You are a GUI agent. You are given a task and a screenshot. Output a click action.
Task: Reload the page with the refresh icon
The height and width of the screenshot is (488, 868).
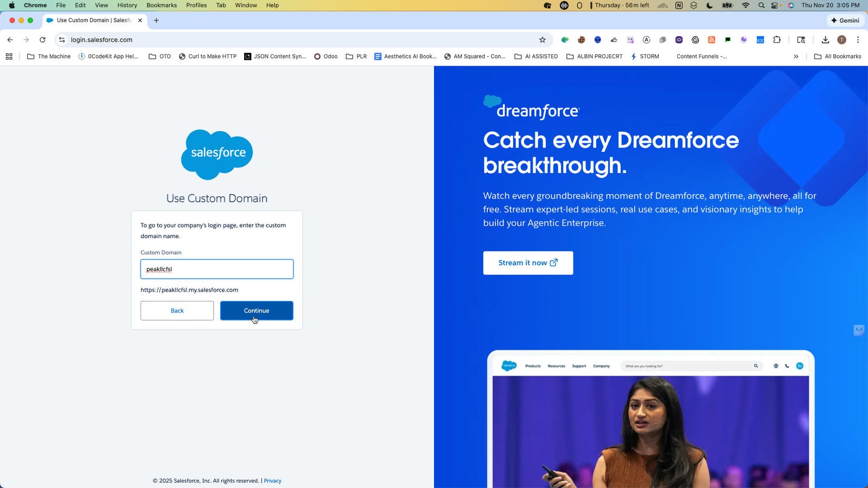pyautogui.click(x=42, y=40)
